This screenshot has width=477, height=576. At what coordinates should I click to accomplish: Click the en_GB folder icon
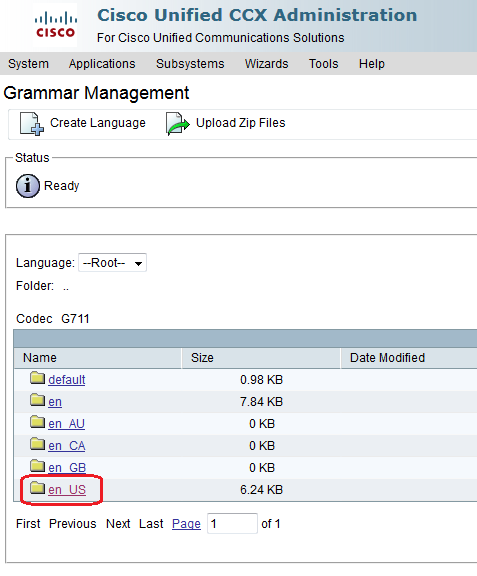click(37, 466)
